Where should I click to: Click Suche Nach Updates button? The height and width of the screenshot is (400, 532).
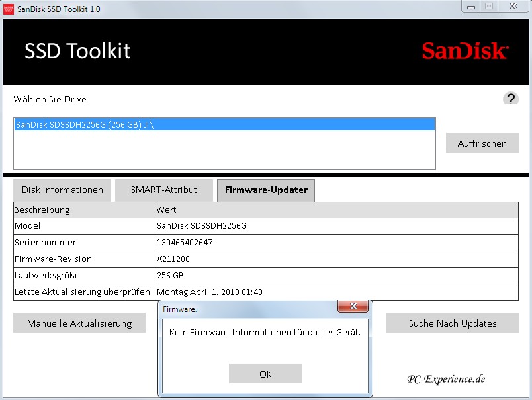tap(453, 323)
